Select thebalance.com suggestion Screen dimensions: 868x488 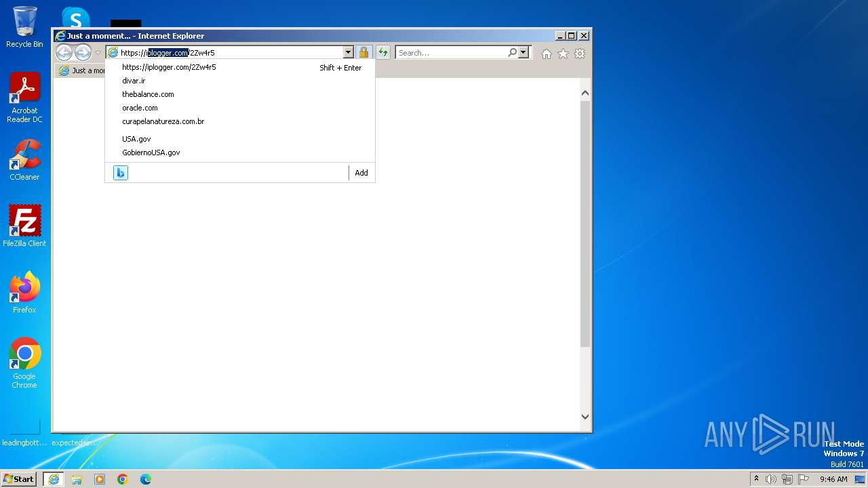(x=240, y=94)
